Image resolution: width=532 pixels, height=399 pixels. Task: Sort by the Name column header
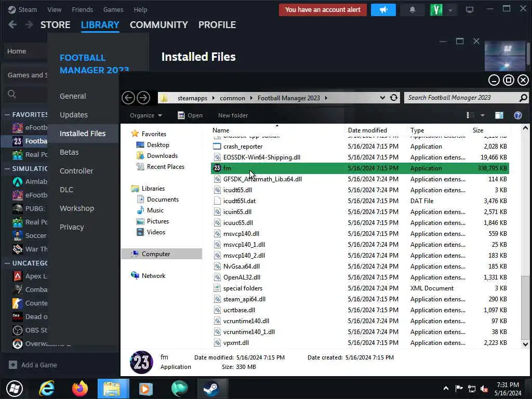click(221, 130)
